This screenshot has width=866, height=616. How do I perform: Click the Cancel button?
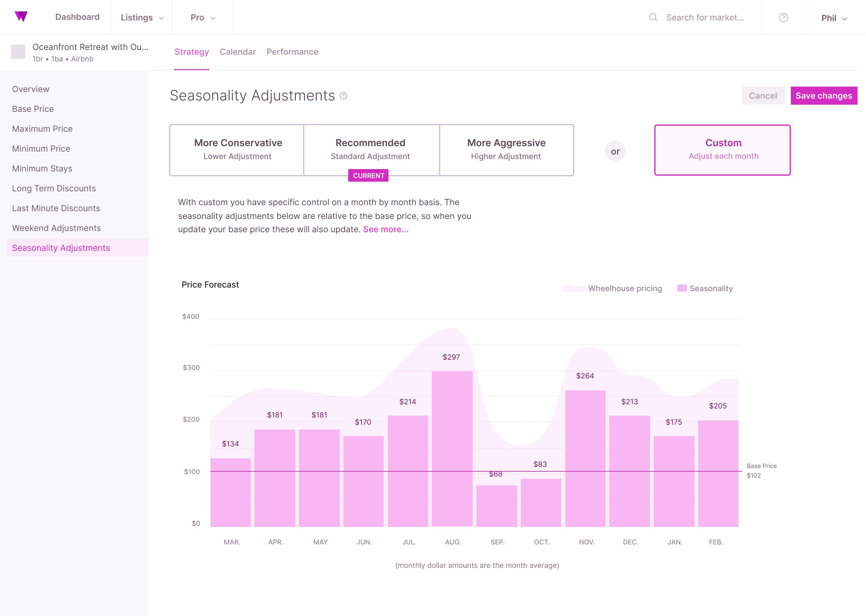point(763,96)
